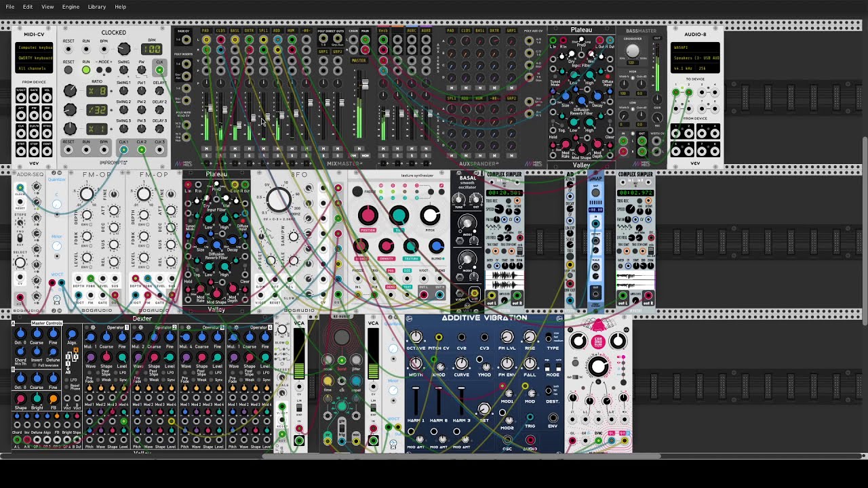
Task: Click Audio-8 TO DEVICE input jack 1
Action: click(x=675, y=91)
